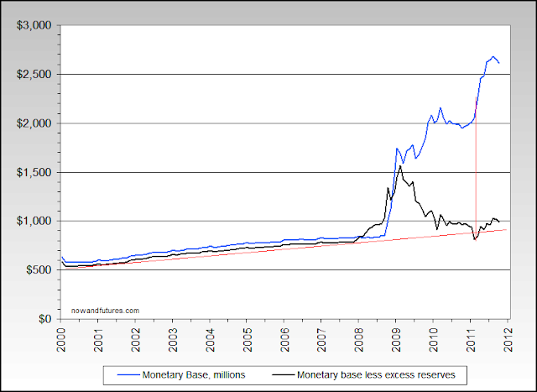Click the $1,500 y-axis label
Viewport: 537px width, 392px height.
coord(34,172)
